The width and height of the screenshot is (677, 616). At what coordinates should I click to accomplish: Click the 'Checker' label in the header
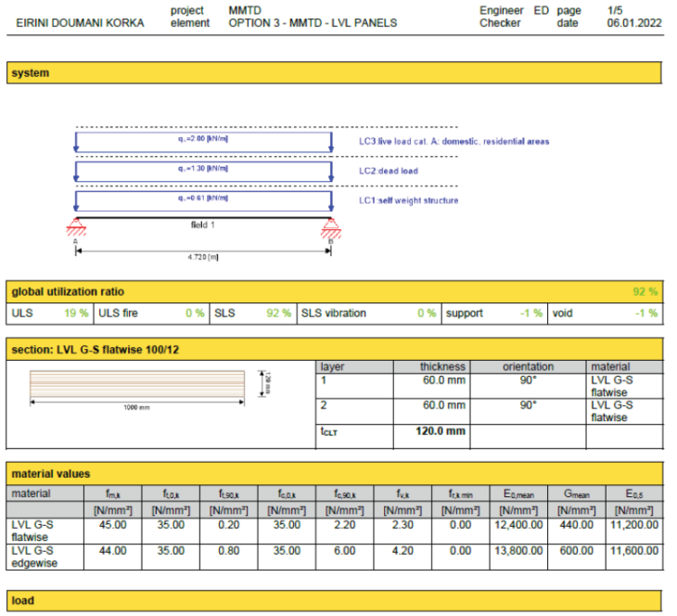(500, 23)
